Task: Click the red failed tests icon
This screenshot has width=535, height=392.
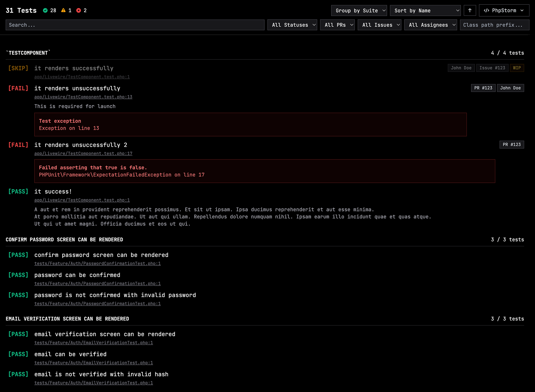Action: click(x=78, y=11)
